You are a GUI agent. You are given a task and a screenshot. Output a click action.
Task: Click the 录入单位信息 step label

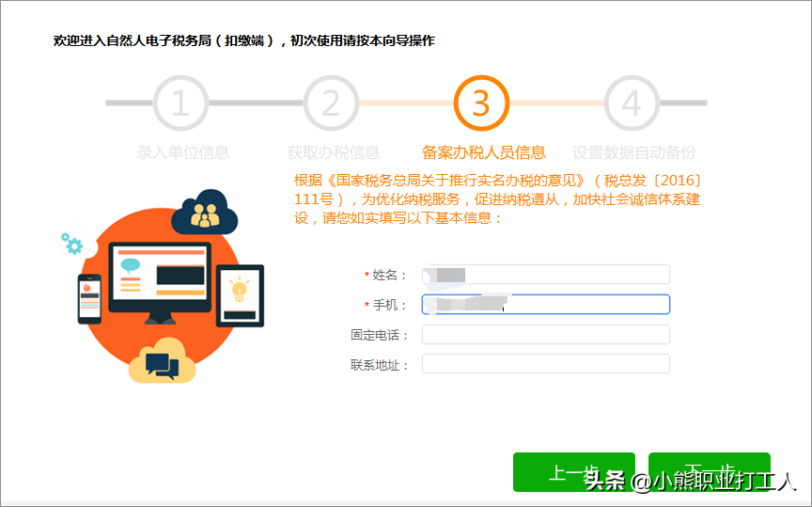(183, 152)
